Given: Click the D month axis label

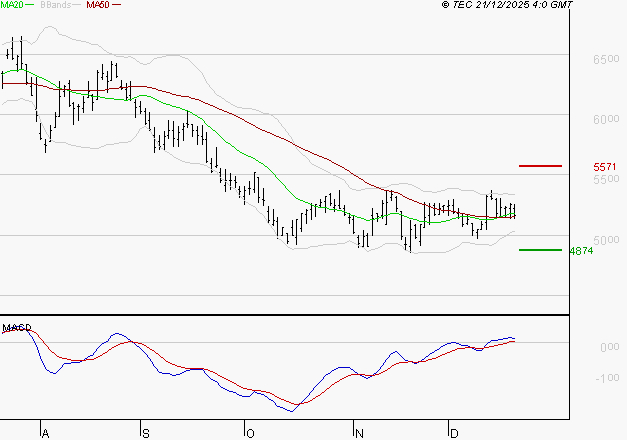Looking at the screenshot, I should (x=454, y=434).
